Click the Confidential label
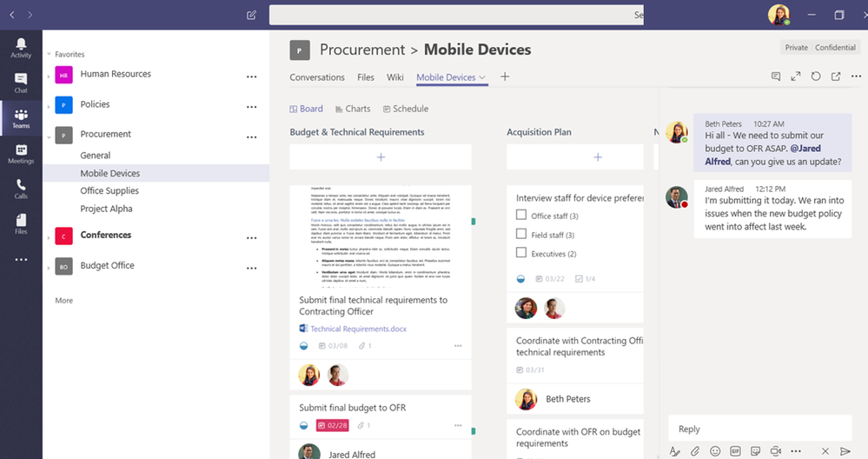The image size is (868, 459). pyautogui.click(x=835, y=48)
